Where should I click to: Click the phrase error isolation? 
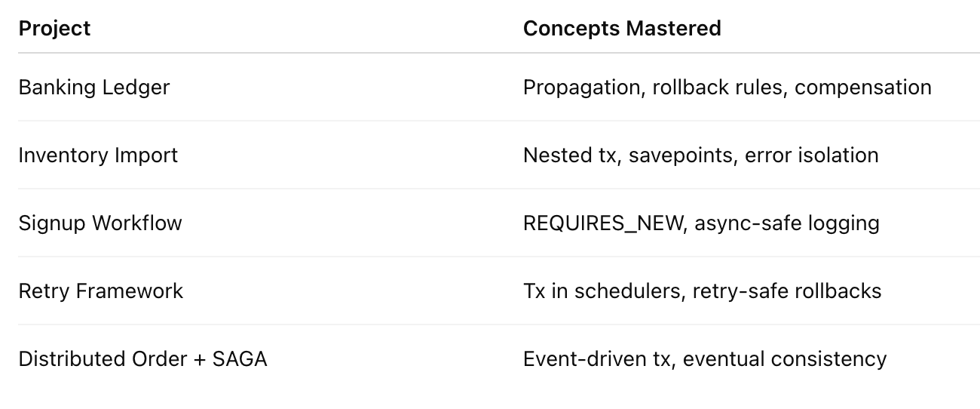(812, 155)
